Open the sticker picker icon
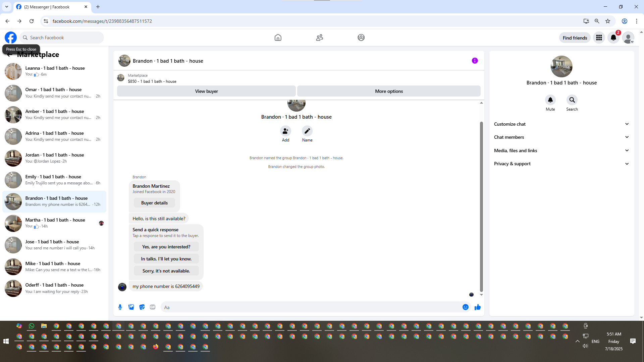Screen dimensions: 644x362 click(x=142, y=307)
